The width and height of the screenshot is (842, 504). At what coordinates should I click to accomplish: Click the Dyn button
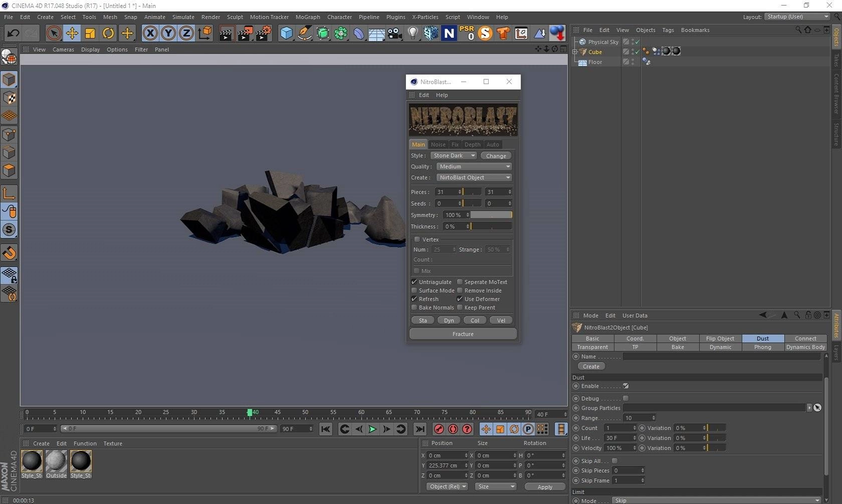coord(449,321)
